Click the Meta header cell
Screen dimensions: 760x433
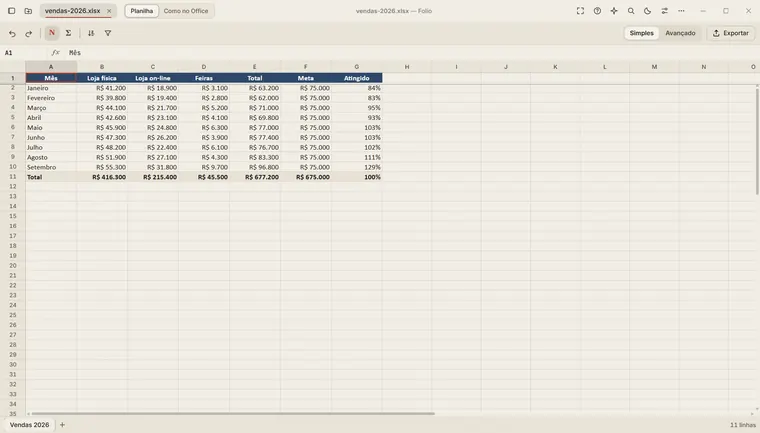305,78
